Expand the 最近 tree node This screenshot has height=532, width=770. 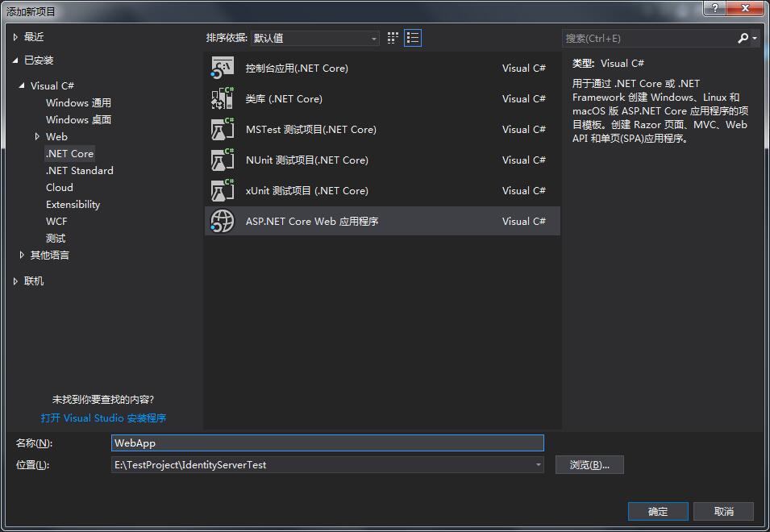click(x=15, y=37)
